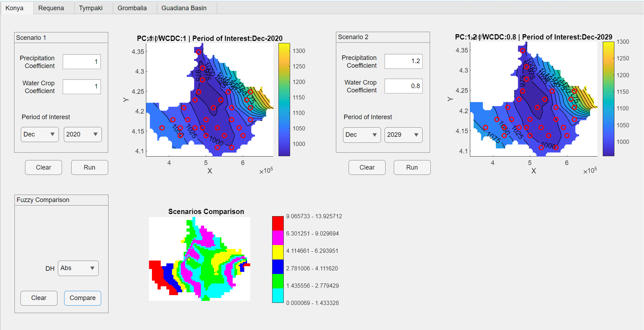Run Scenario 1
The width and height of the screenshot is (644, 330).
90,167
